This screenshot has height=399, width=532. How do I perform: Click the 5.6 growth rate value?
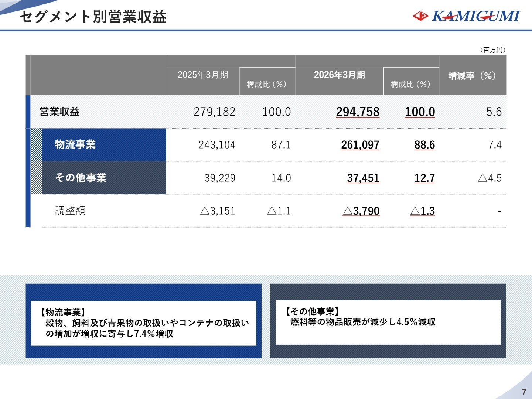(x=494, y=112)
